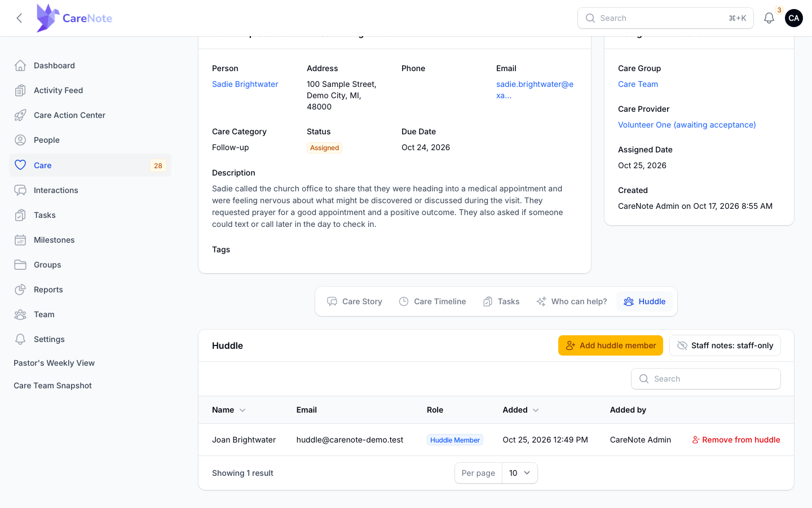Click Add huddle member button
Viewport: 812px width, 508px height.
[611, 345]
